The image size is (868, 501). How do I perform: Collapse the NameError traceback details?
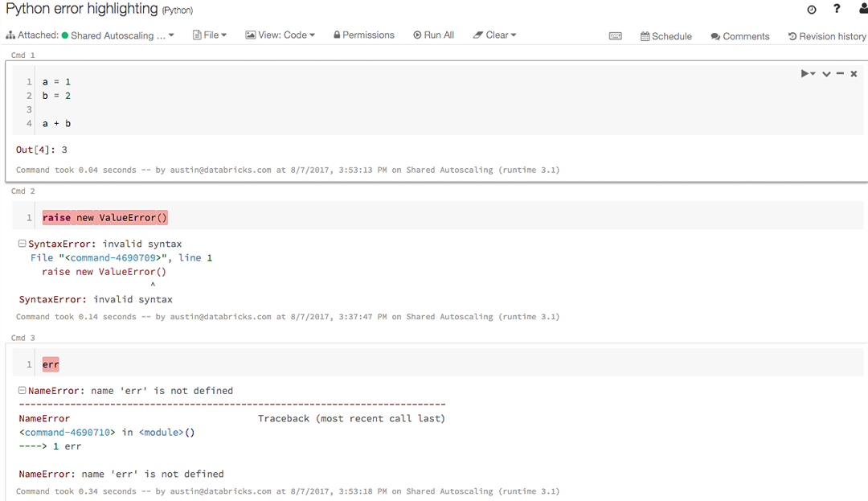click(23, 390)
